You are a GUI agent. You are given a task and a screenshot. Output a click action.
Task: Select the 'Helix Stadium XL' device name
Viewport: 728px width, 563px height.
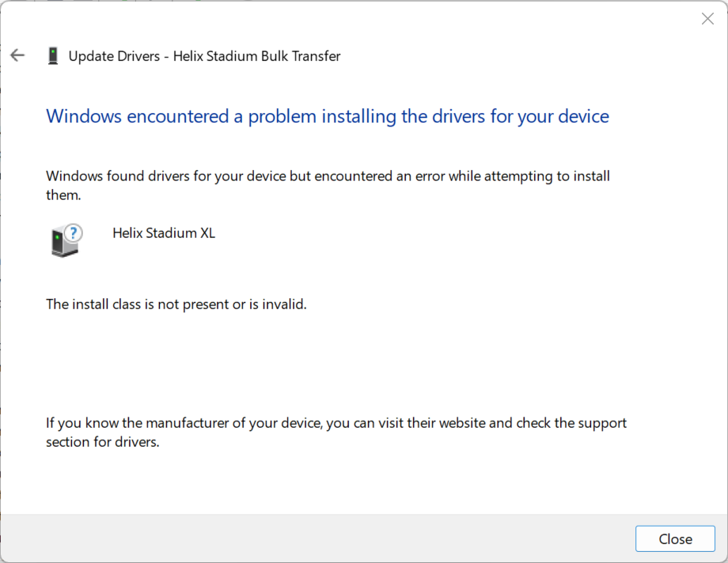coord(164,233)
